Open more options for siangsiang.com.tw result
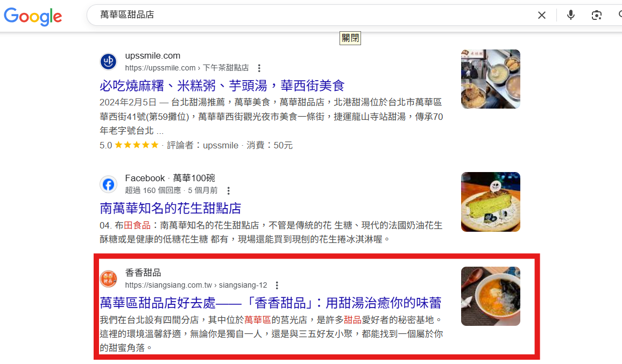Viewport: 622px width, 364px height. pyautogui.click(x=277, y=286)
